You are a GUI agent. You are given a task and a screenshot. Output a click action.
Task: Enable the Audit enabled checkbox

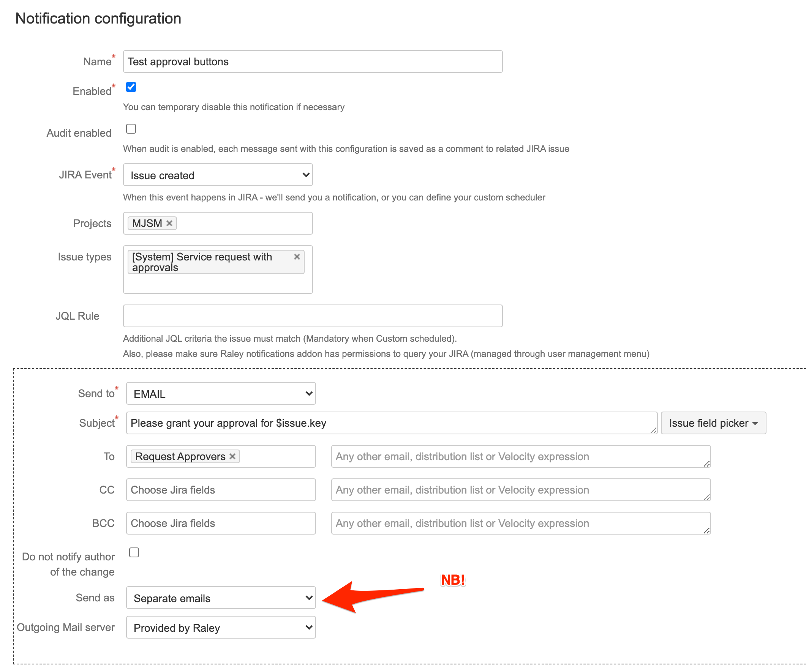click(131, 129)
